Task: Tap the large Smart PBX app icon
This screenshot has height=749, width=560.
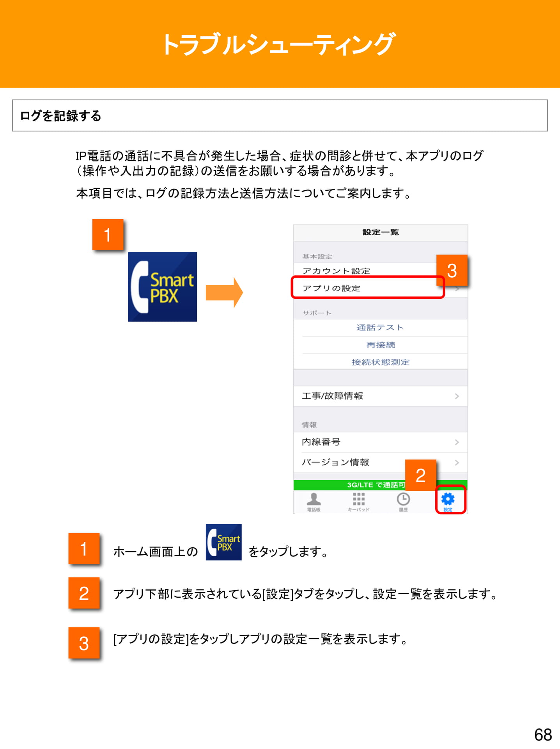Action: click(x=162, y=287)
